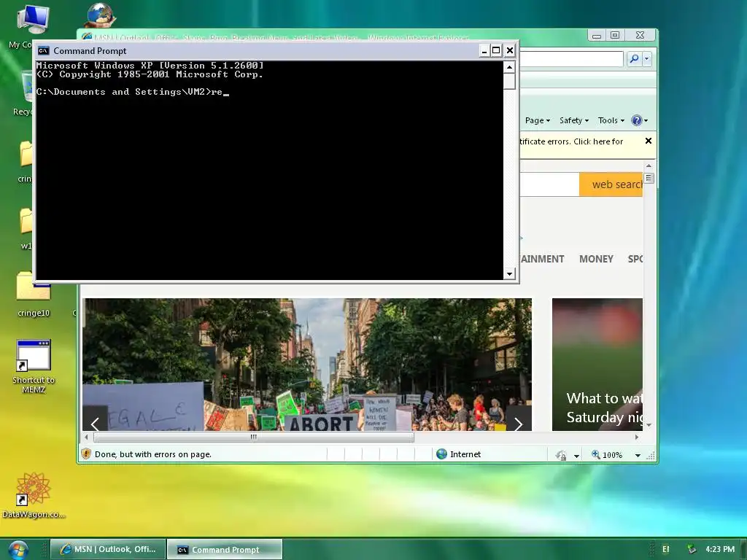The image size is (747, 560).
Task: Open the MONEY tab on MSN
Action: 596,259
